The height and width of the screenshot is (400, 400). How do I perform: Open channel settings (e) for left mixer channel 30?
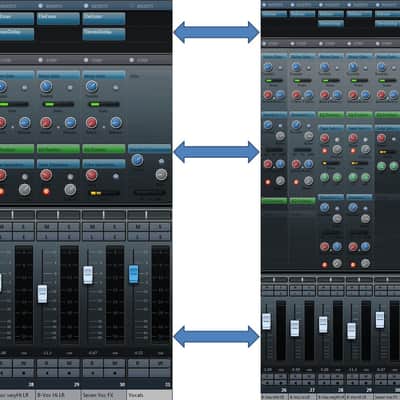[x=115, y=236]
